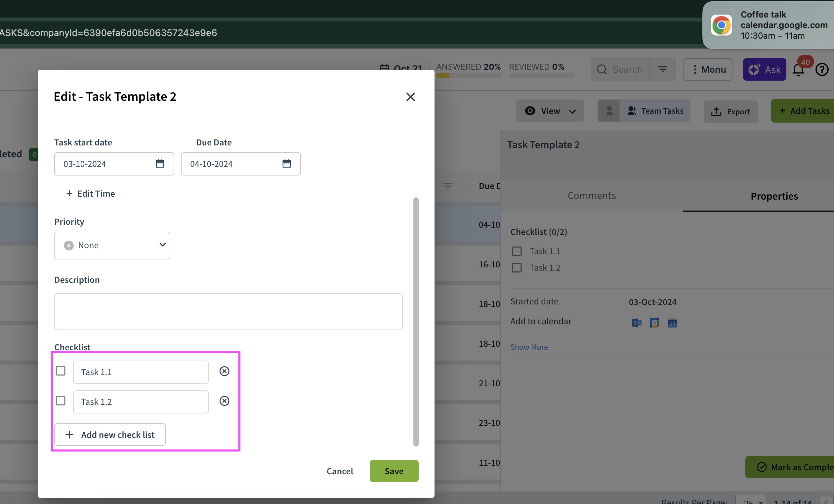Click the Add new check list button
834x504 pixels.
[x=110, y=435]
